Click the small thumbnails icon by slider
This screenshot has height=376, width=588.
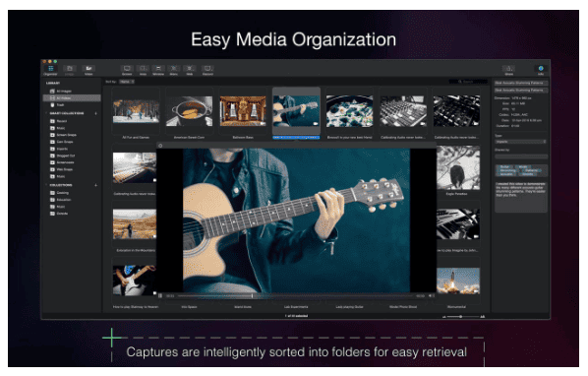444,317
